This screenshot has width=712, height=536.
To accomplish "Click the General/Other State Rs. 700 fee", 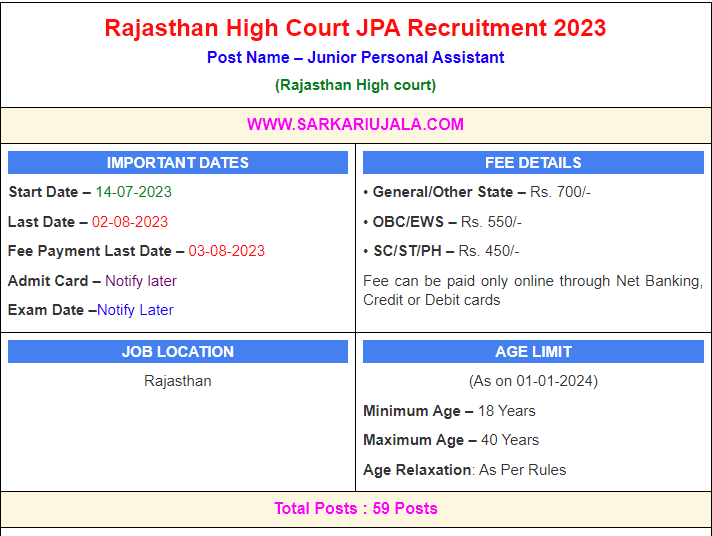I will pyautogui.click(x=476, y=192).
